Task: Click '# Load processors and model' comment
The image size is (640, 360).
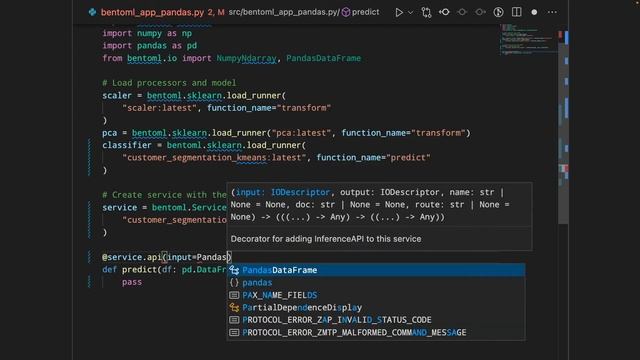Action: click(x=169, y=83)
